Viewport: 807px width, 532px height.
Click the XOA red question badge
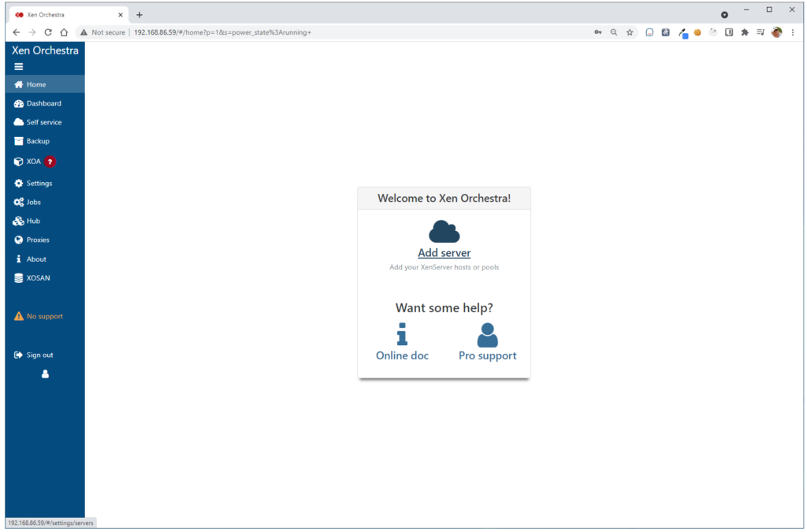(x=50, y=162)
